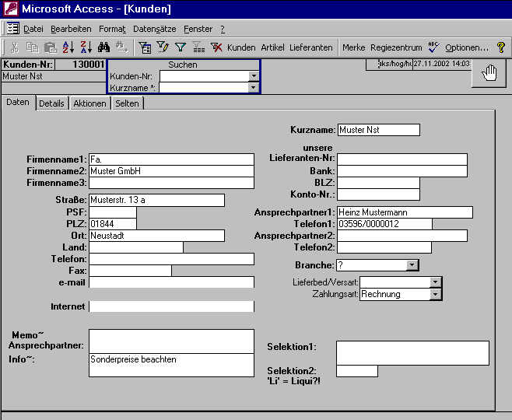The image size is (512, 420).
Task: Click the yellow question mark help icon
Action: (502, 47)
